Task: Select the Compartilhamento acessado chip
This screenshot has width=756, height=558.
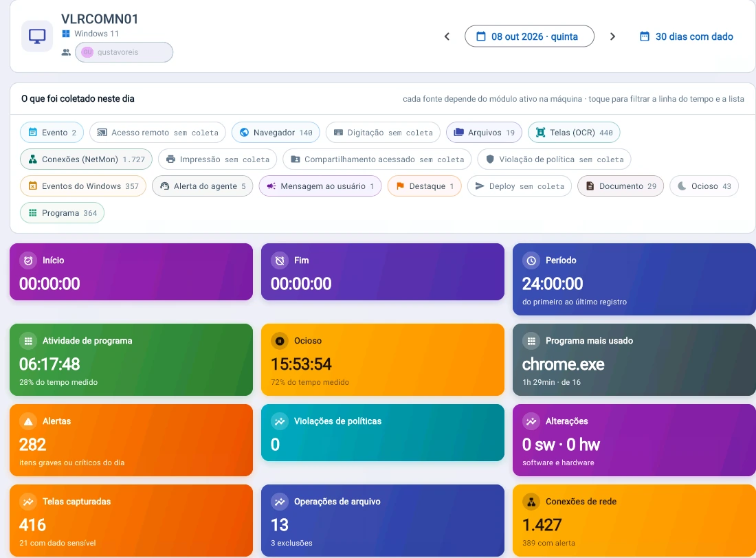Action: click(x=377, y=159)
